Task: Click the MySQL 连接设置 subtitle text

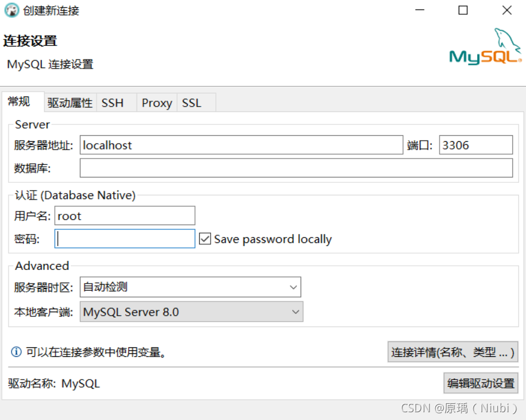Action: click(50, 64)
